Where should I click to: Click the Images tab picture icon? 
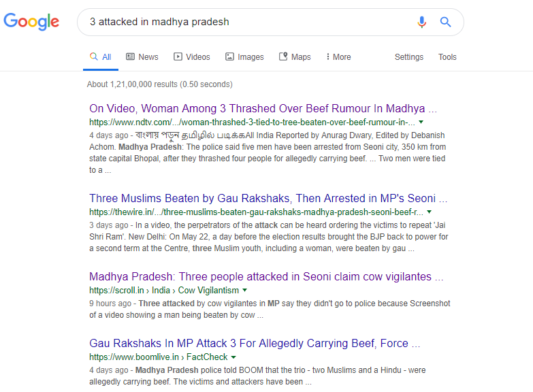coord(230,56)
